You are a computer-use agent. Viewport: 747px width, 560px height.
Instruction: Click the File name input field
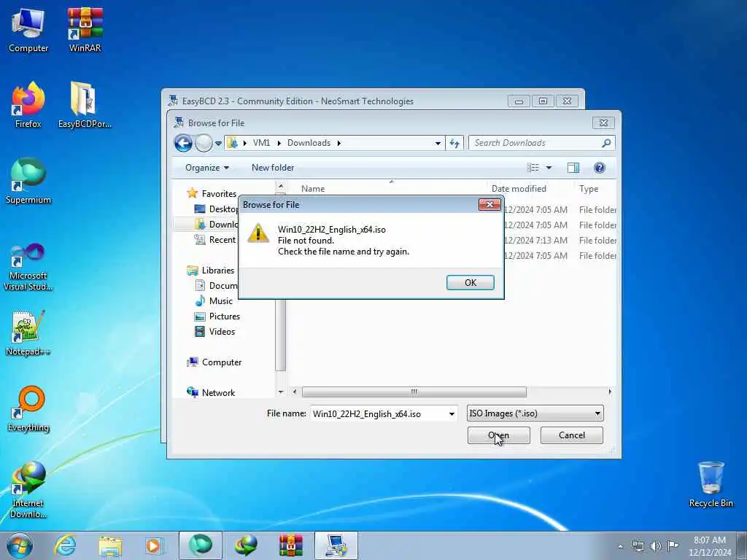click(x=379, y=414)
